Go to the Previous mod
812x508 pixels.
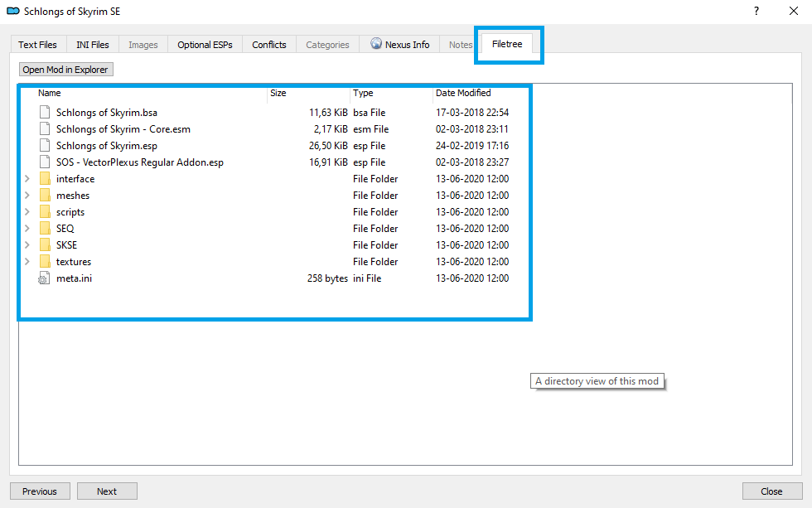pyautogui.click(x=40, y=491)
